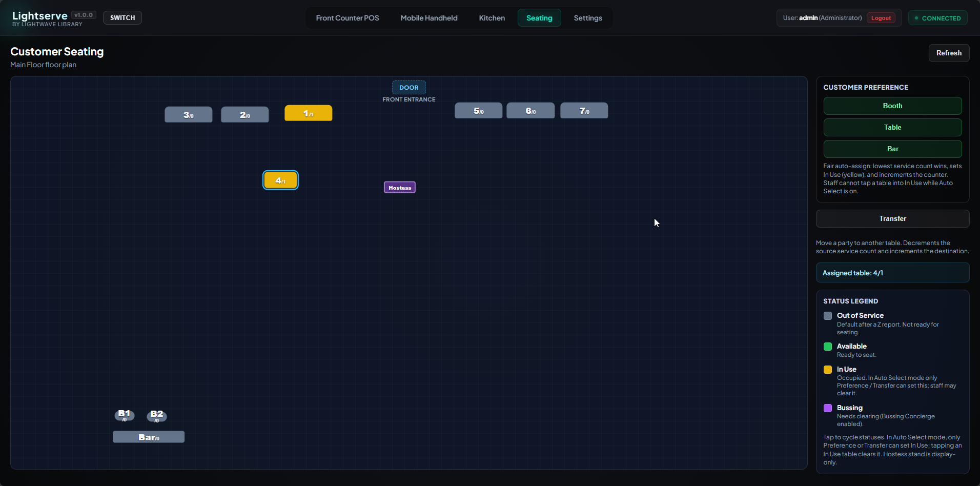Click the Assigned table: 4/1 notice
This screenshot has width=980, height=486.
click(x=892, y=273)
